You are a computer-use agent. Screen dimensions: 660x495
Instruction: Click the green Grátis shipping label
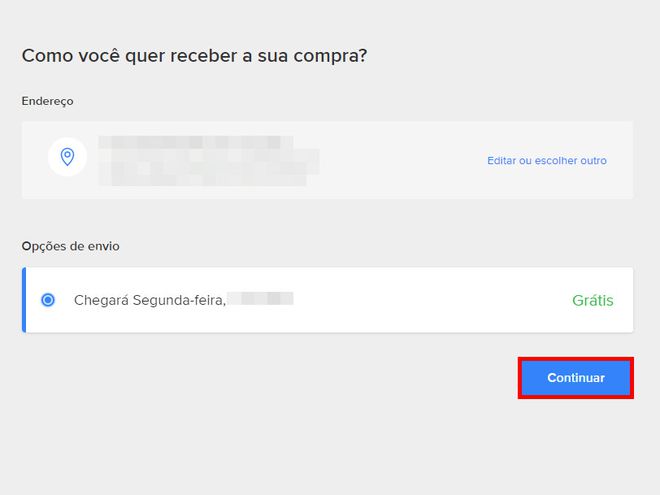pyautogui.click(x=593, y=301)
